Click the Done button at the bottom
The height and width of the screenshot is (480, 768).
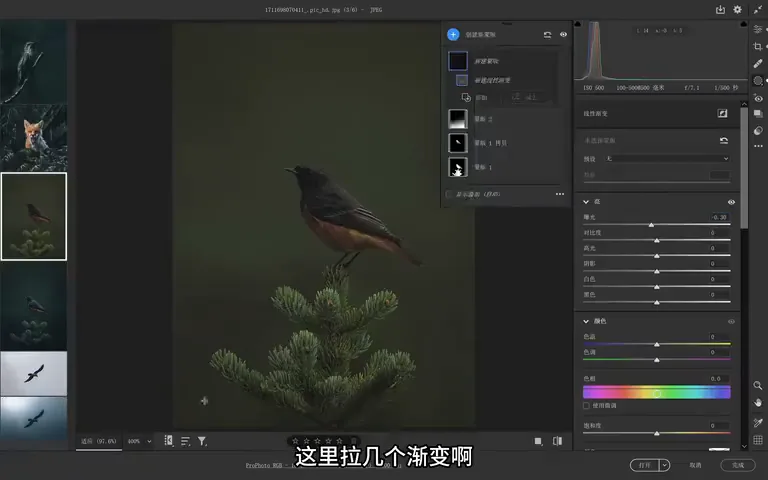738,465
